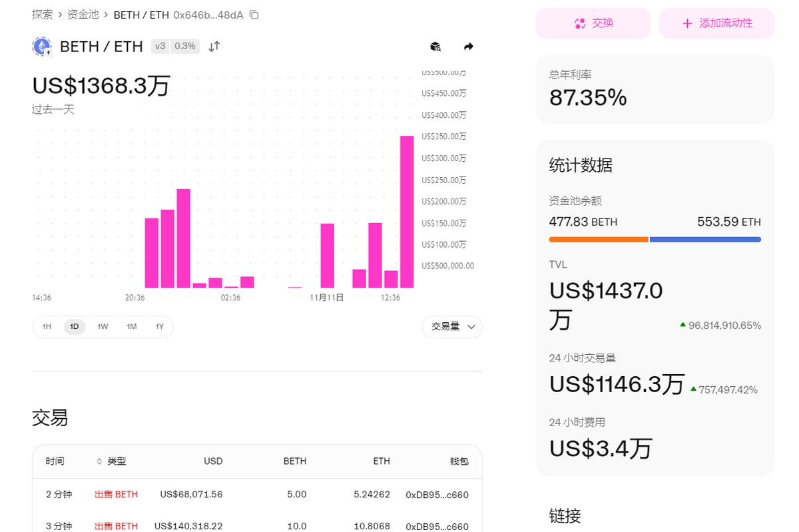Select the 1H time range
This screenshot has height=532, width=799.
pos(47,327)
